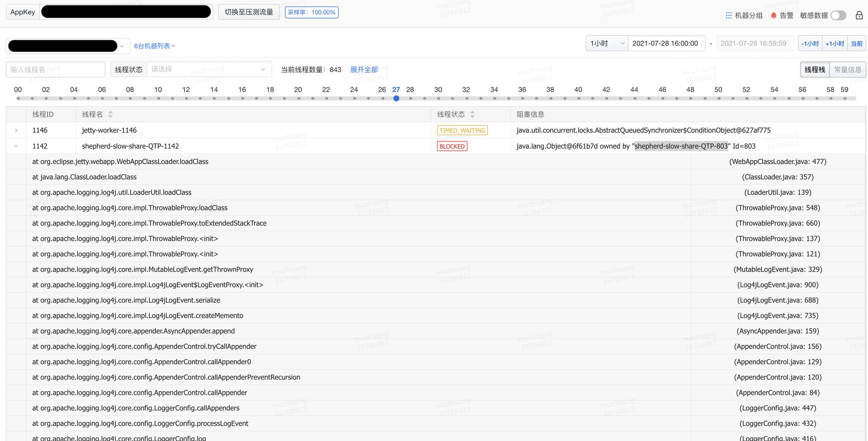868x441 pixels.
Task: Switch to the 线程栈 tab
Action: tap(815, 70)
